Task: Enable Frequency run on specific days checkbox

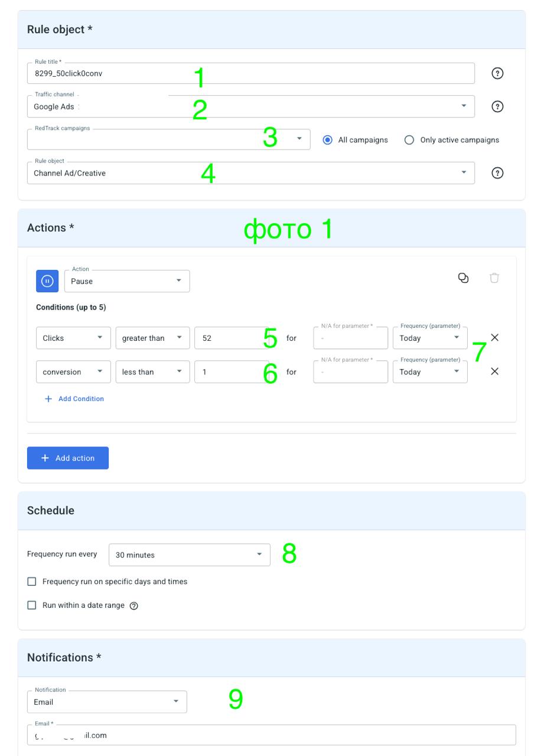Action: 32,582
